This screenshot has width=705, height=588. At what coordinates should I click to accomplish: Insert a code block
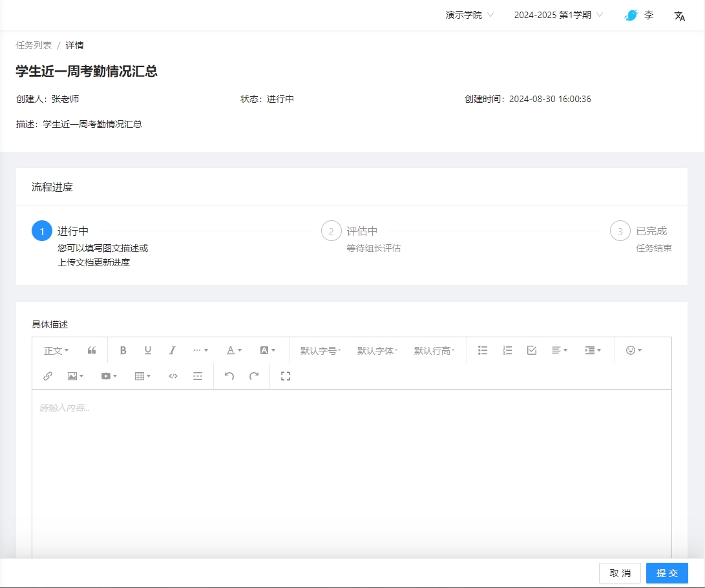coord(173,376)
